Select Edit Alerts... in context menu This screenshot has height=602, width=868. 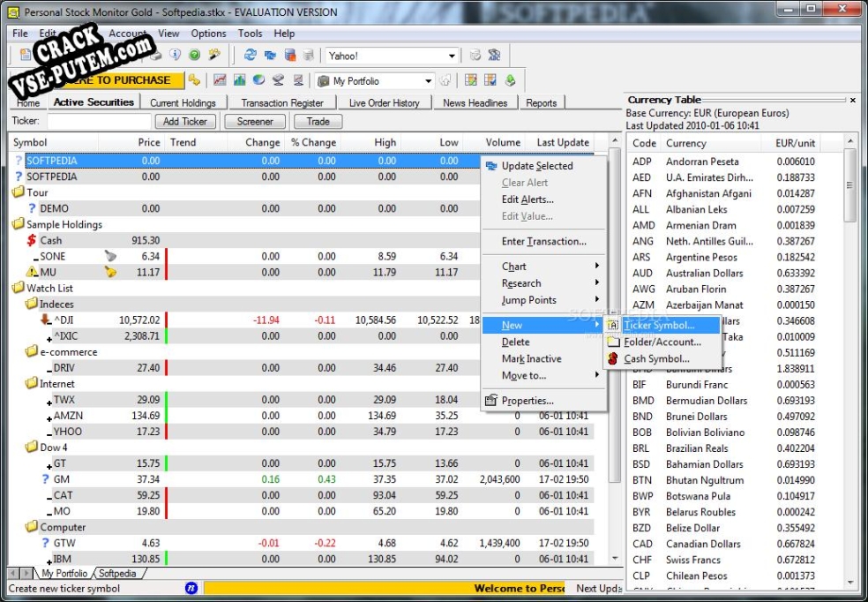[x=542, y=199]
